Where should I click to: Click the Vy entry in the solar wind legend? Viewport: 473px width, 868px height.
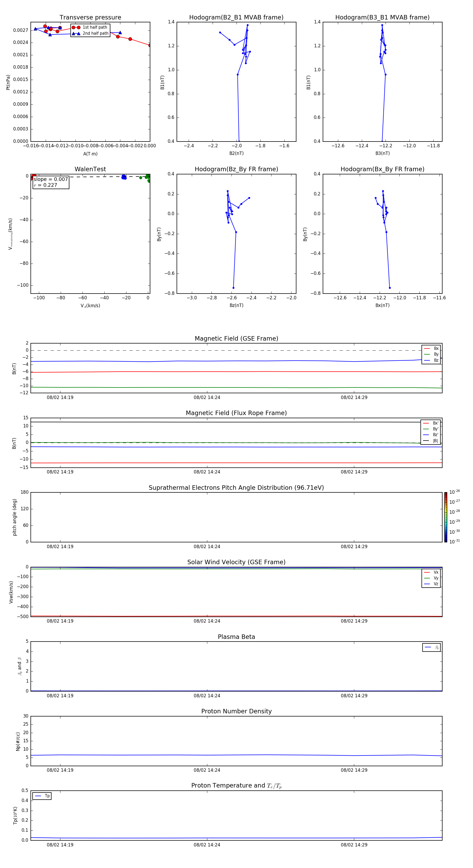[431, 578]
